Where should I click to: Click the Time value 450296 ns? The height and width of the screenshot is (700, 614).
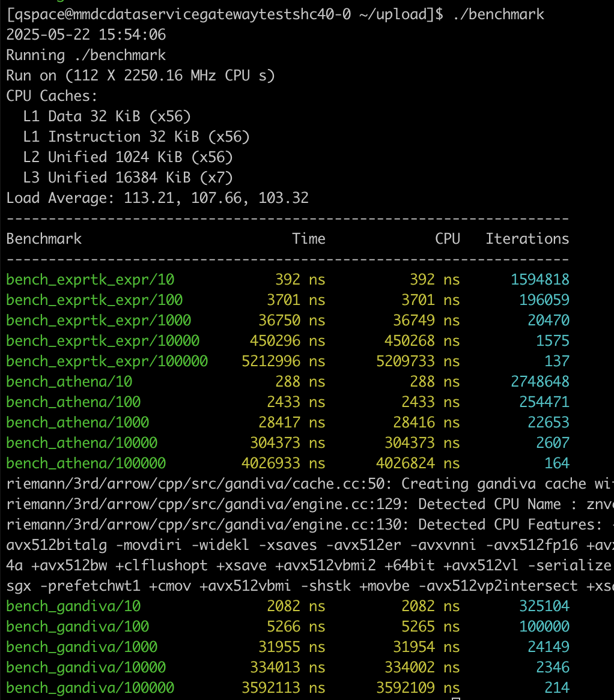pyautogui.click(x=288, y=341)
